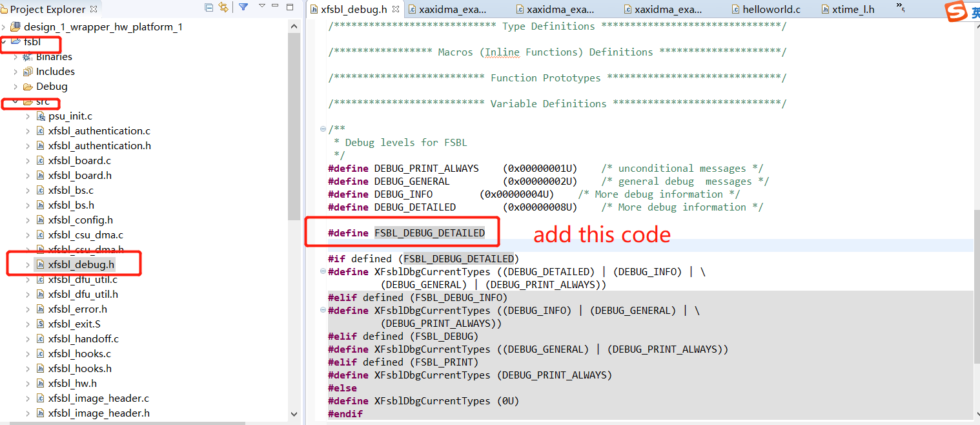
Task: Click the C file icon beside helloworld.c tab
Action: pos(735,8)
